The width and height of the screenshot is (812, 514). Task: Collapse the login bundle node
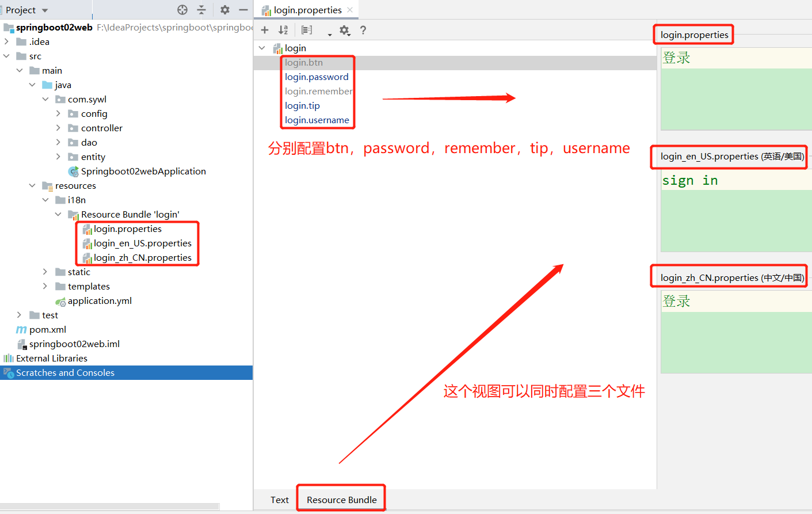pos(262,48)
